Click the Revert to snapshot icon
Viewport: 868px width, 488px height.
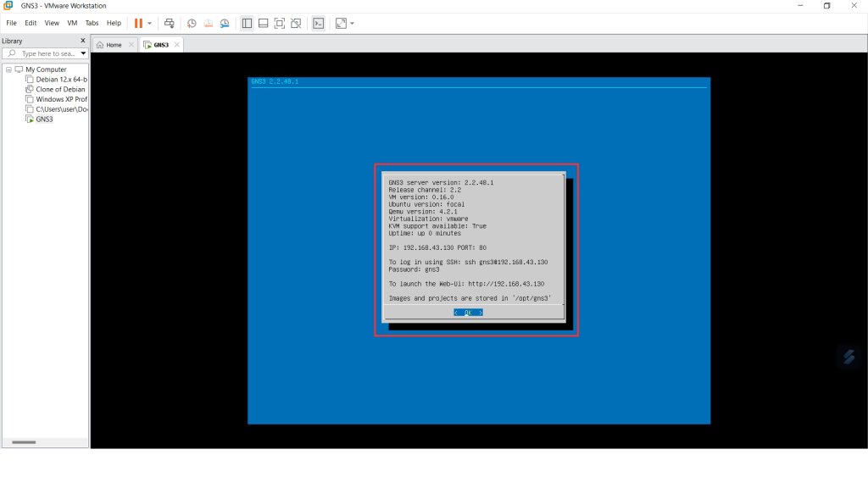[208, 23]
